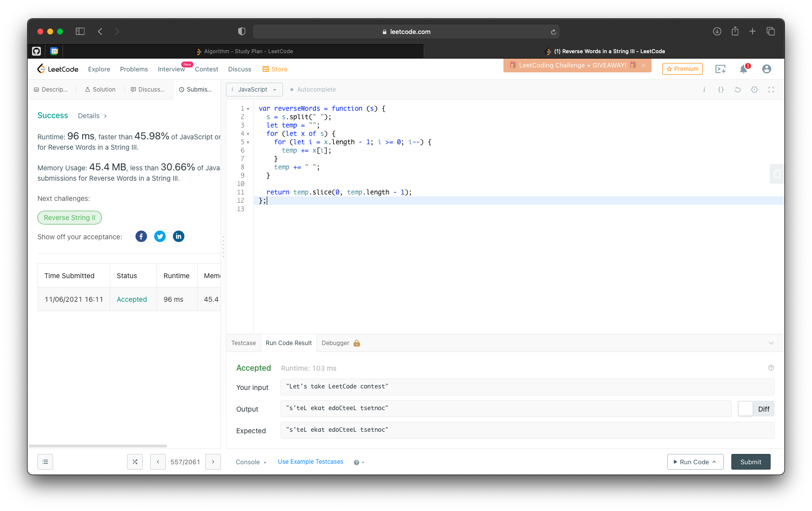The width and height of the screenshot is (812, 511).
Task: Click LeetCoding Challenge GIVEAWAY banner
Action: 573,65
